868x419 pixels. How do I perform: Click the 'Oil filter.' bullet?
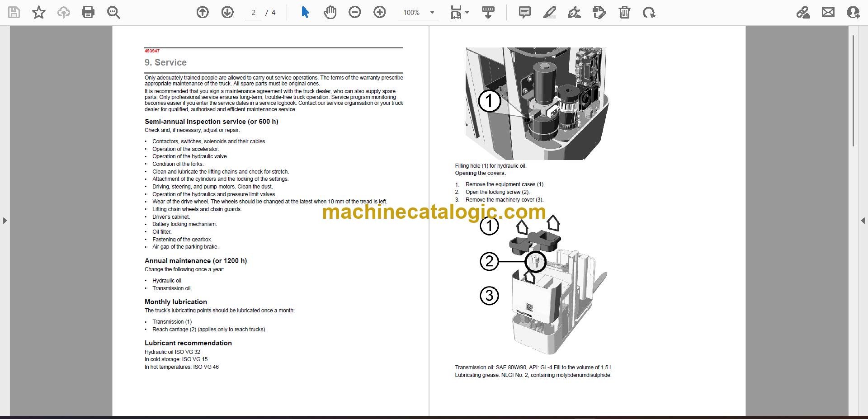162,232
